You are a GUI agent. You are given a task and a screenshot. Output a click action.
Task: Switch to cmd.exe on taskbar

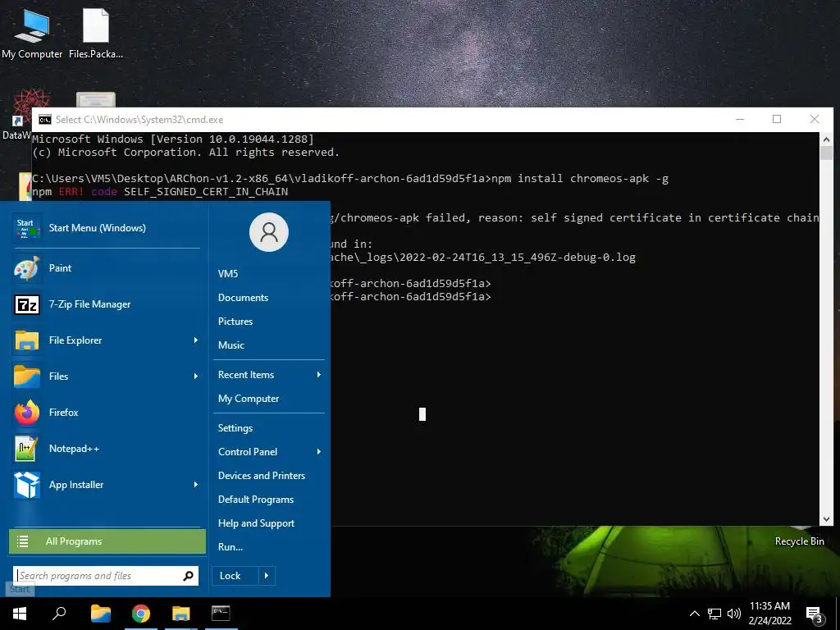(221, 614)
